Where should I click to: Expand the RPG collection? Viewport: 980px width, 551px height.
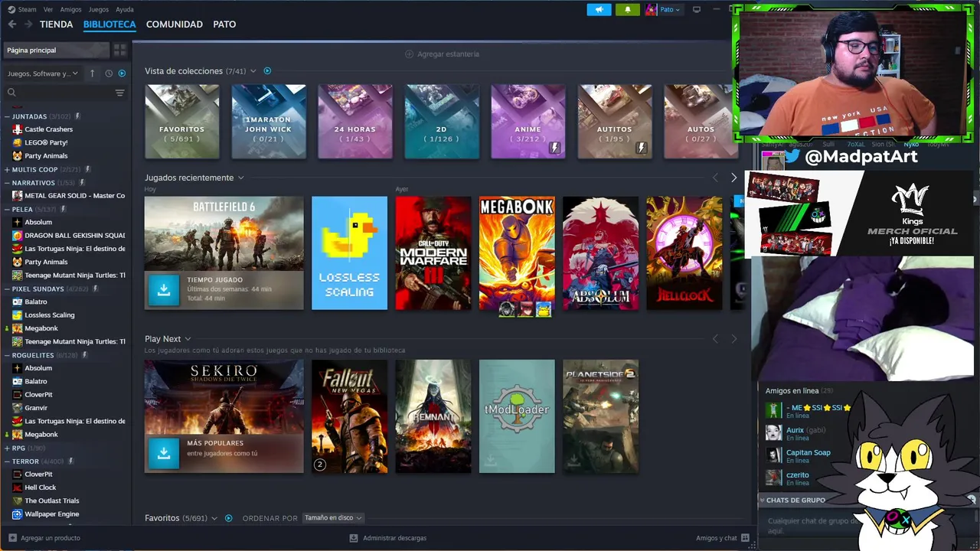7,448
